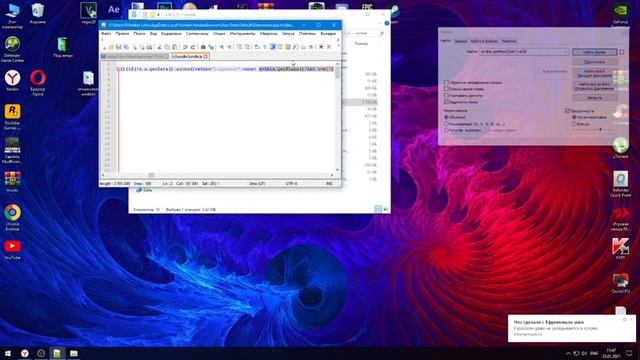Viewport: 640px width, 360px height.
Task: Toggle checkbox beside the find next button
Action: click(622, 52)
